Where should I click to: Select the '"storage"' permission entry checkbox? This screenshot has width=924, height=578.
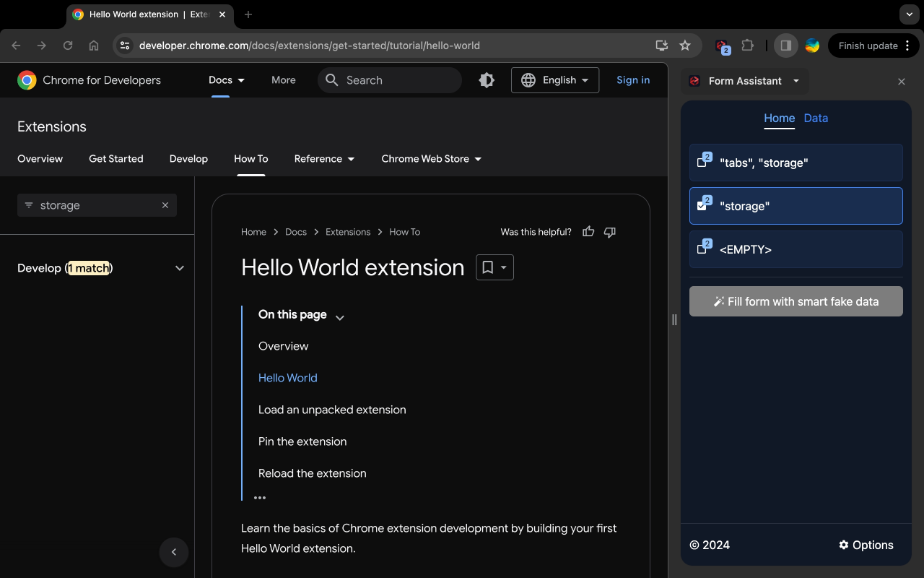tap(703, 206)
